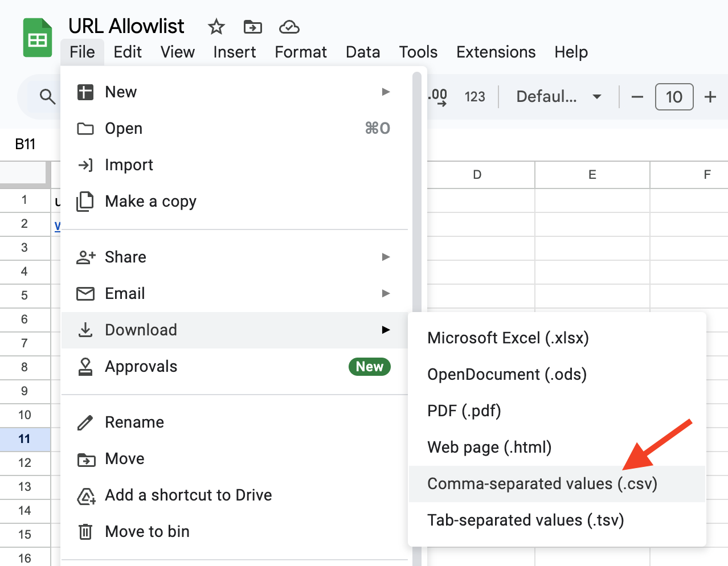Click the Share person-plus icon
728x566 pixels.
coord(85,257)
